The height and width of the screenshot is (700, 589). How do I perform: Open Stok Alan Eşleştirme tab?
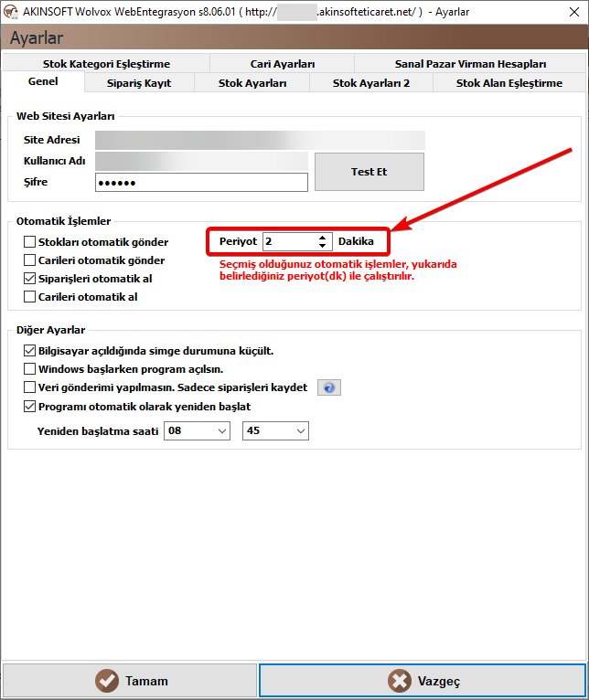pyautogui.click(x=509, y=83)
